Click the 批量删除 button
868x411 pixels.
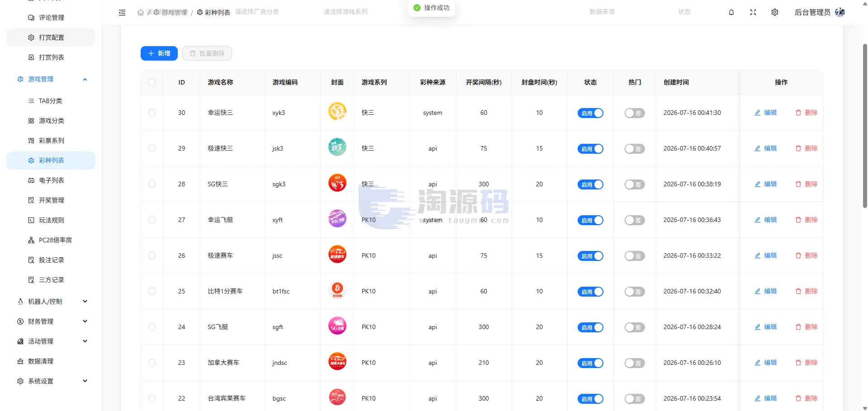[x=207, y=53]
